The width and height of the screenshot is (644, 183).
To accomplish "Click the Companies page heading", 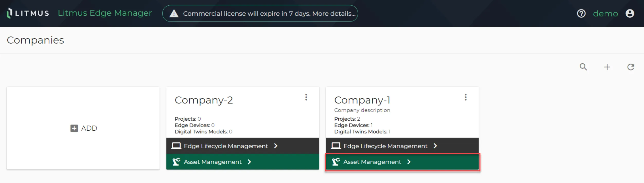I will pos(36,40).
